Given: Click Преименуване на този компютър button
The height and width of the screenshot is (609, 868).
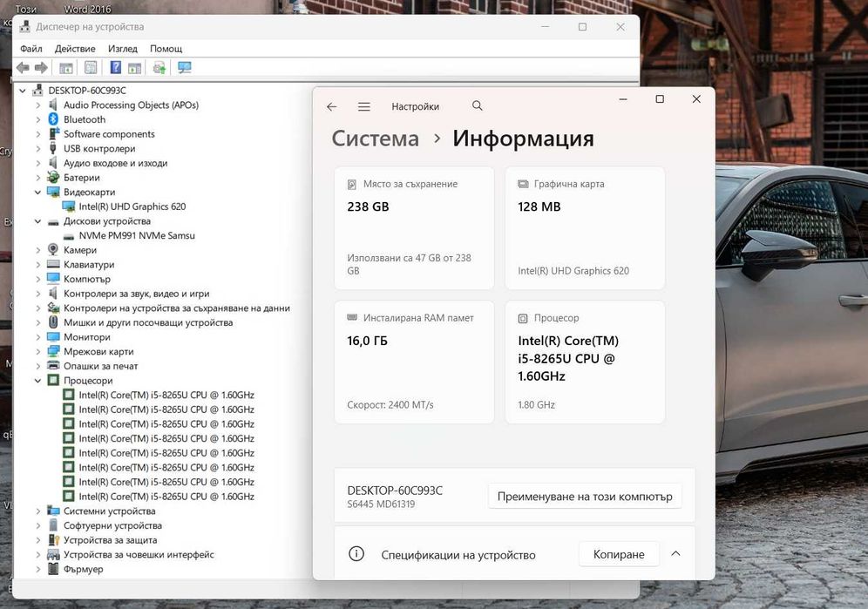Looking at the screenshot, I should point(585,496).
